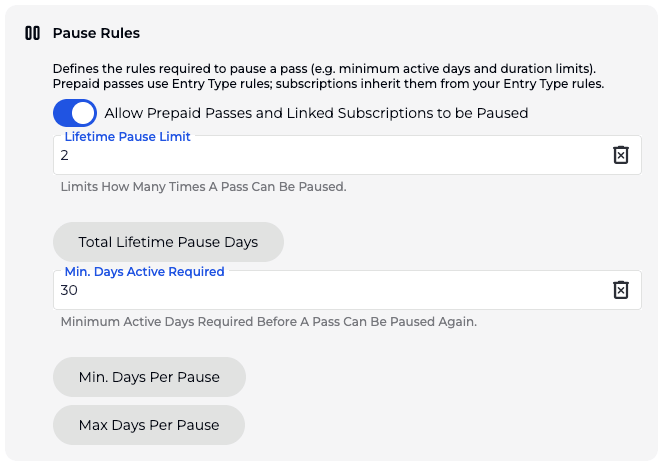Delete the Lifetime Pause Limit rule

[620, 155]
